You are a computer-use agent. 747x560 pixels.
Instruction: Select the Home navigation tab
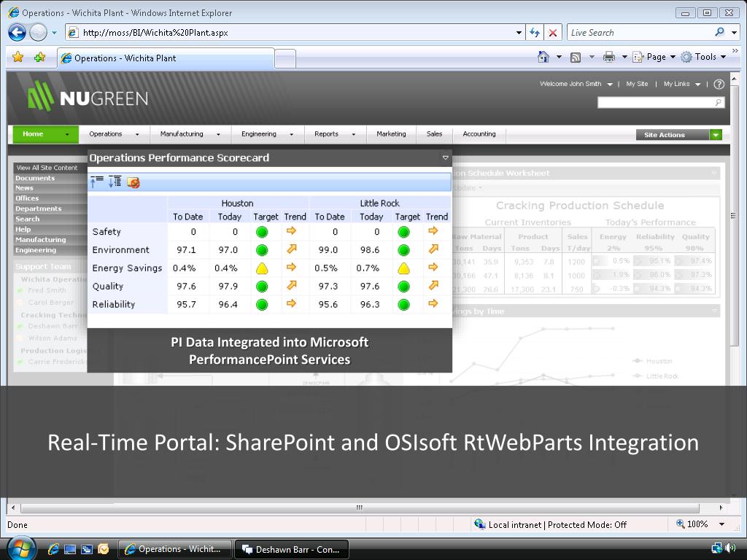pos(45,134)
